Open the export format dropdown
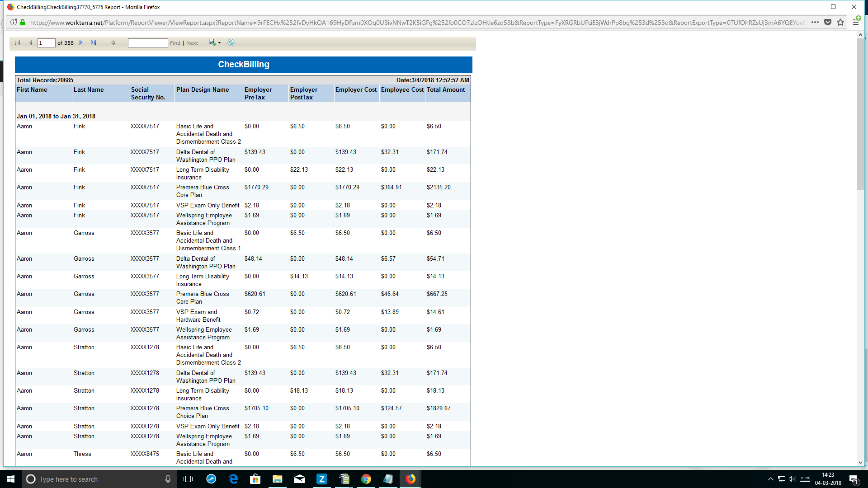Image resolution: width=868 pixels, height=488 pixels. tap(220, 43)
